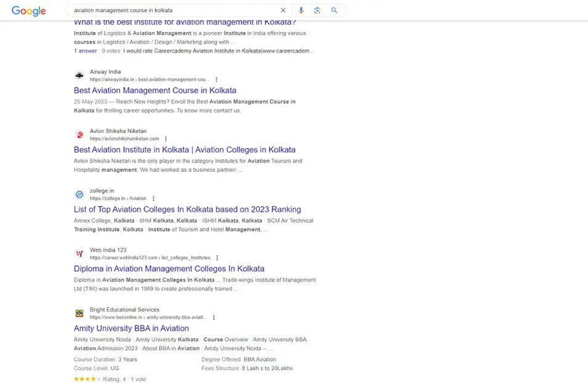
Task: Start voice search with microphone icon
Action: click(x=301, y=10)
